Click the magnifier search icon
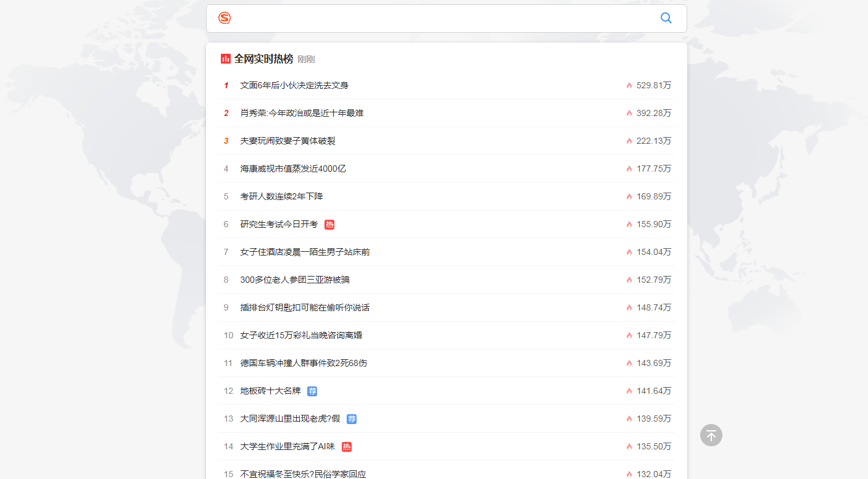868x479 pixels. [x=666, y=18]
